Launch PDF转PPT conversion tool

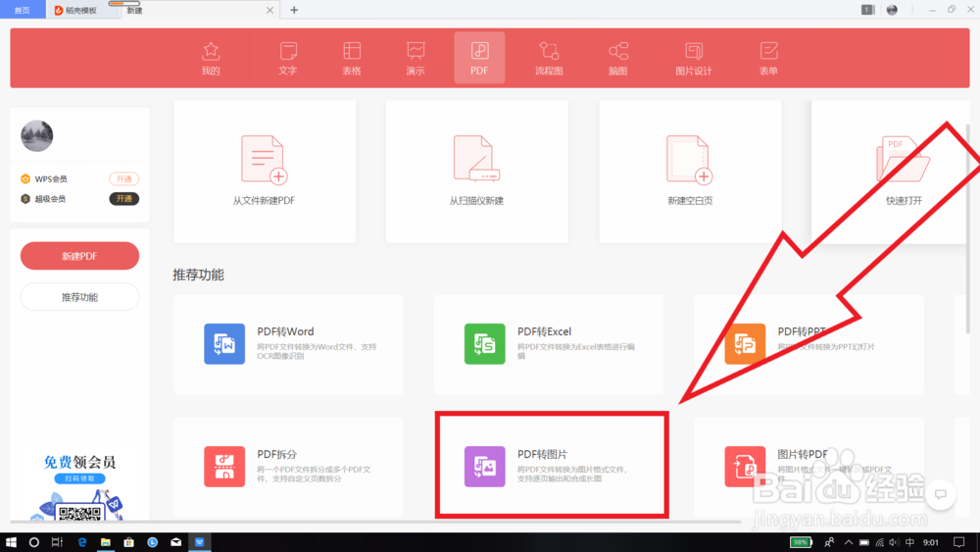coord(808,344)
